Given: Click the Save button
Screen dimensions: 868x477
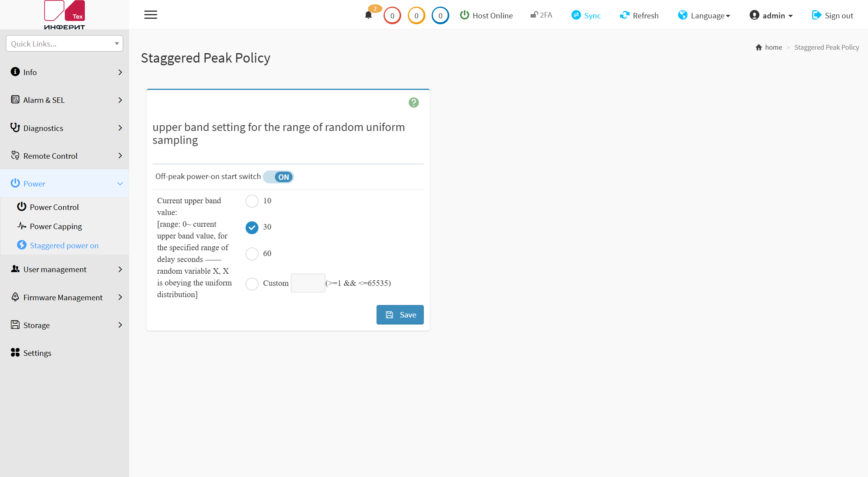Looking at the screenshot, I should click(400, 315).
